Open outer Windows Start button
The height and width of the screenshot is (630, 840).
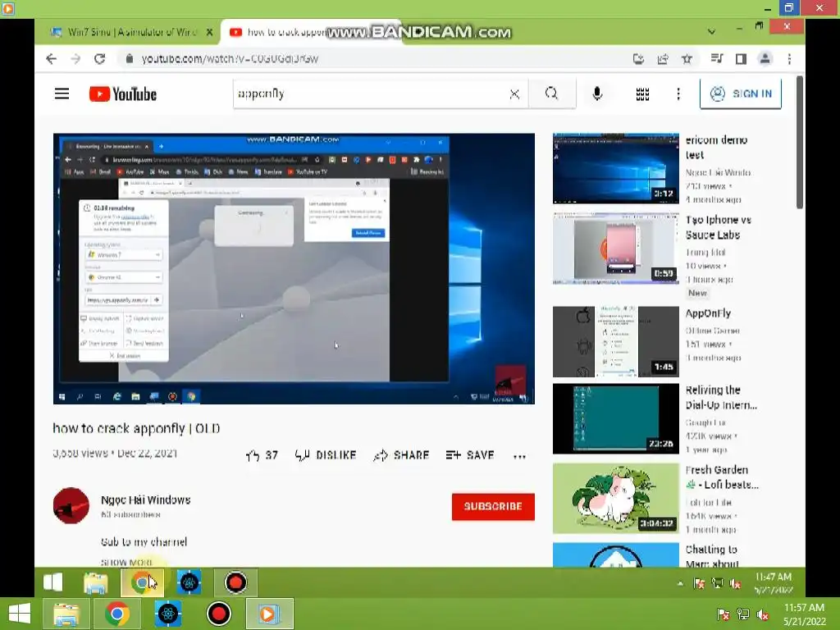[x=20, y=614]
